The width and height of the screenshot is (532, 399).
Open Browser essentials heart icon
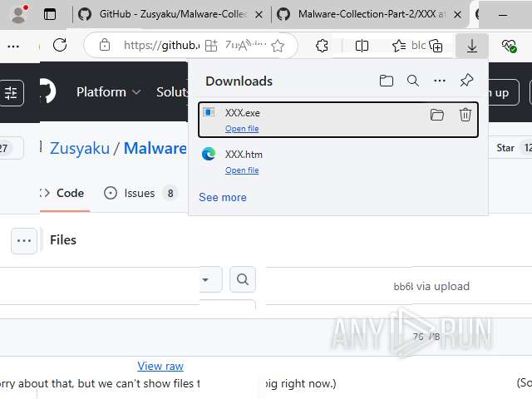point(509,46)
